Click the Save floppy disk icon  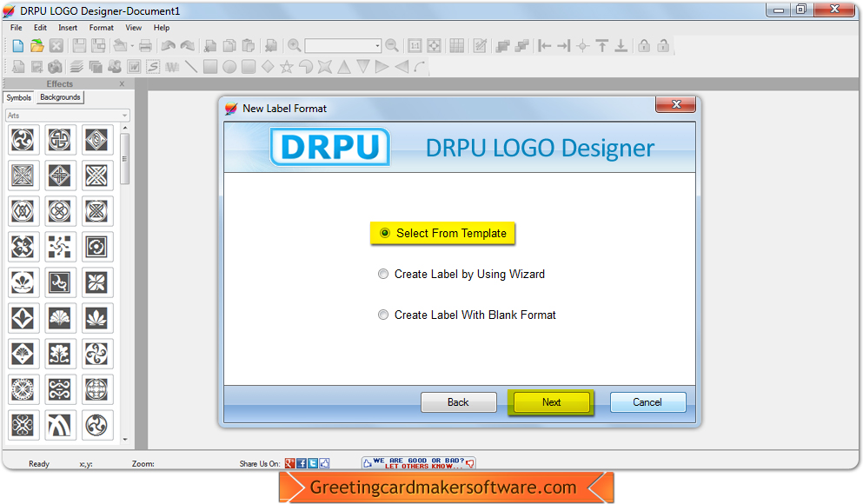(x=79, y=46)
